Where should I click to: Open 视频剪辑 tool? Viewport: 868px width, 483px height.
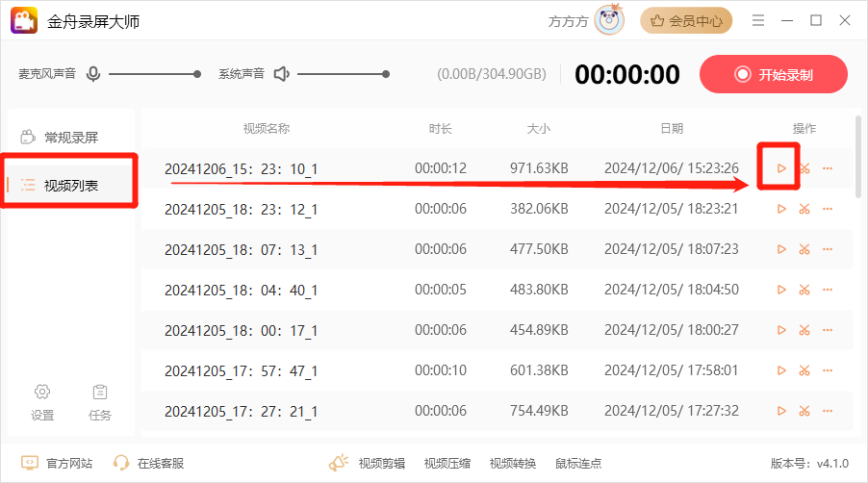[x=369, y=463]
